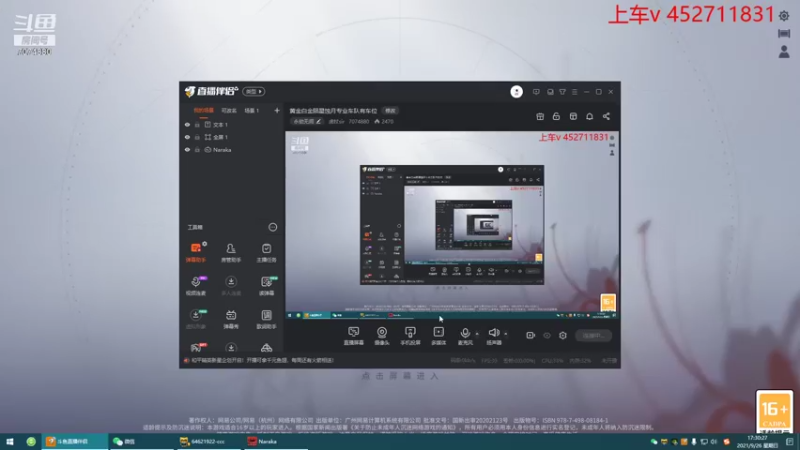Screen dimensions: 800x450
Task: Click the start streaming button in bottom bar
Action: [x=593, y=335]
